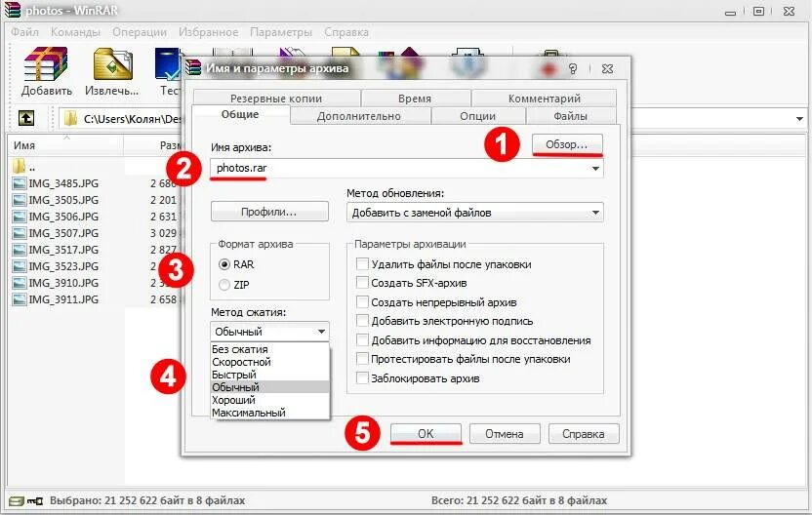Click the Отмена button
The image size is (812, 515).
(505, 434)
